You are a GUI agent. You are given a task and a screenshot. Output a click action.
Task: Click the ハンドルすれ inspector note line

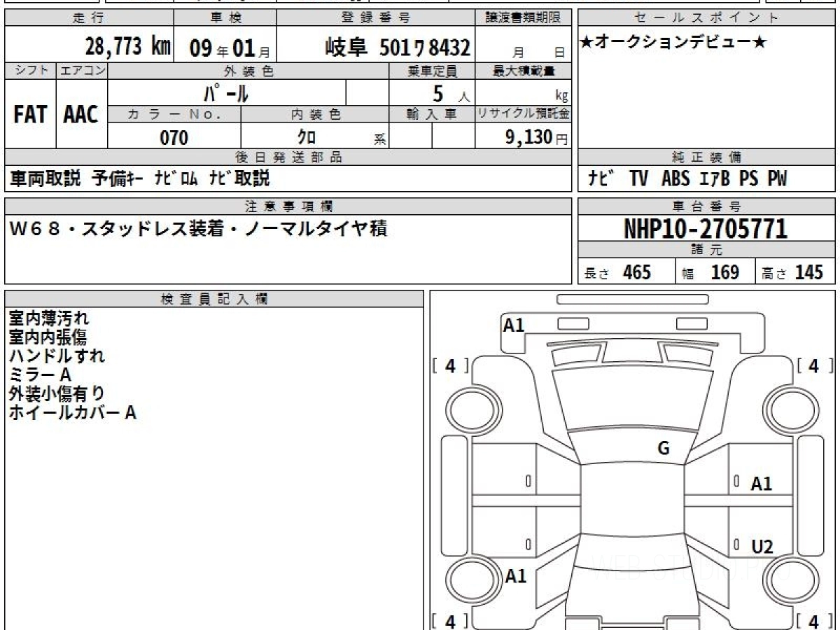coord(57,356)
